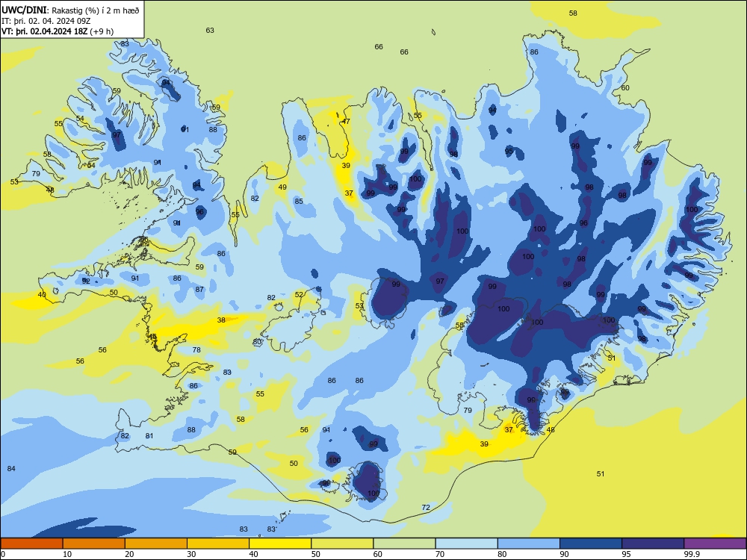Image resolution: width=747 pixels, height=560 pixels.
Task: Click the '20' tick label on the color scale
Action: click(129, 554)
